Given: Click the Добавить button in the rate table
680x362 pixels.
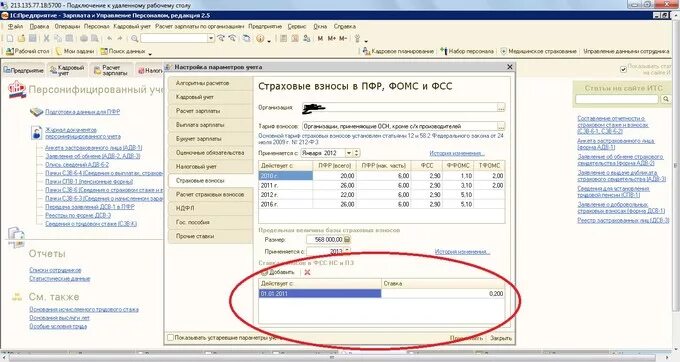Looking at the screenshot, I should tap(278, 272).
